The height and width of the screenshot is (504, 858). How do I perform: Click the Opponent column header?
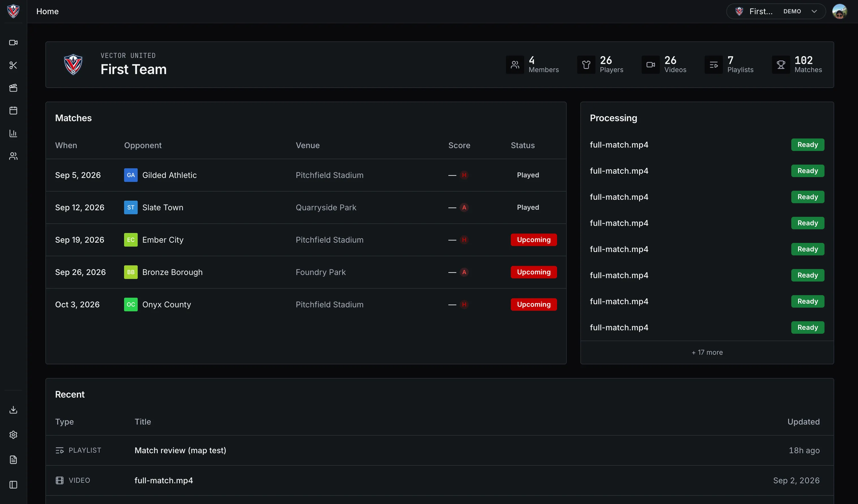click(143, 145)
